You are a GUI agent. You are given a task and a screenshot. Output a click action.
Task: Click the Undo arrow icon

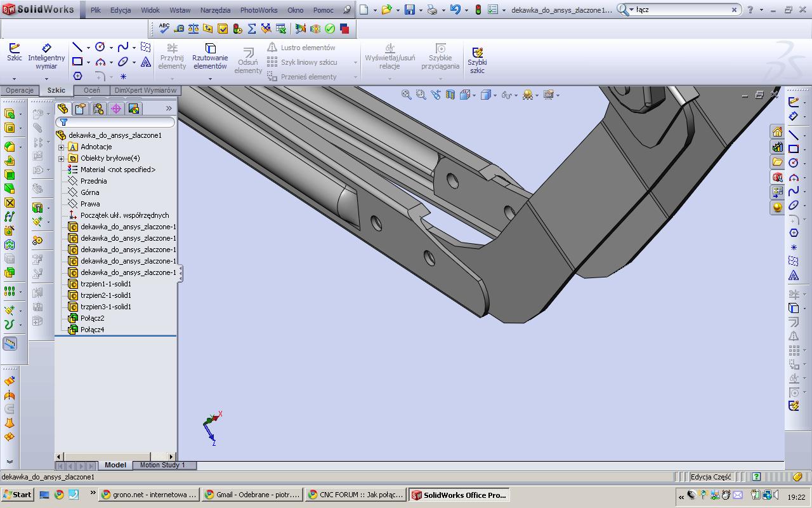455,10
